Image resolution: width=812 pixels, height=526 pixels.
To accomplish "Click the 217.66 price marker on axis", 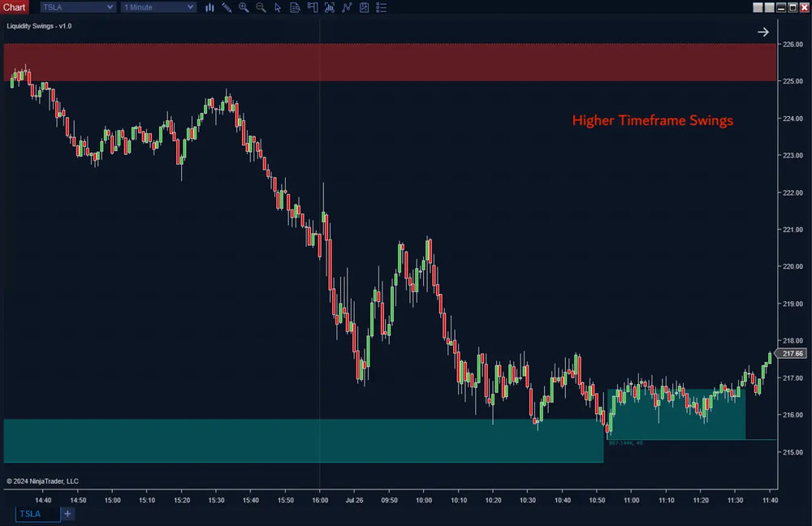I will pyautogui.click(x=792, y=353).
